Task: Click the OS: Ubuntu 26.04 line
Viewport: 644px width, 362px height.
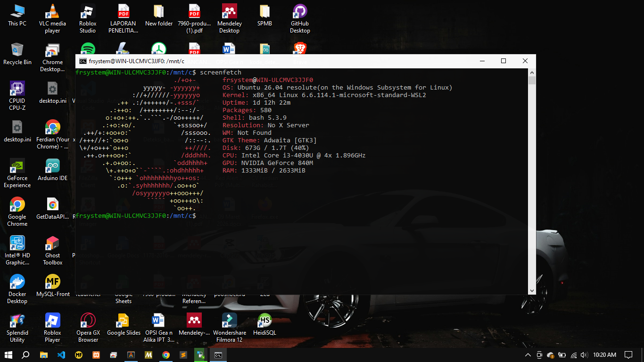Action: click(338, 87)
